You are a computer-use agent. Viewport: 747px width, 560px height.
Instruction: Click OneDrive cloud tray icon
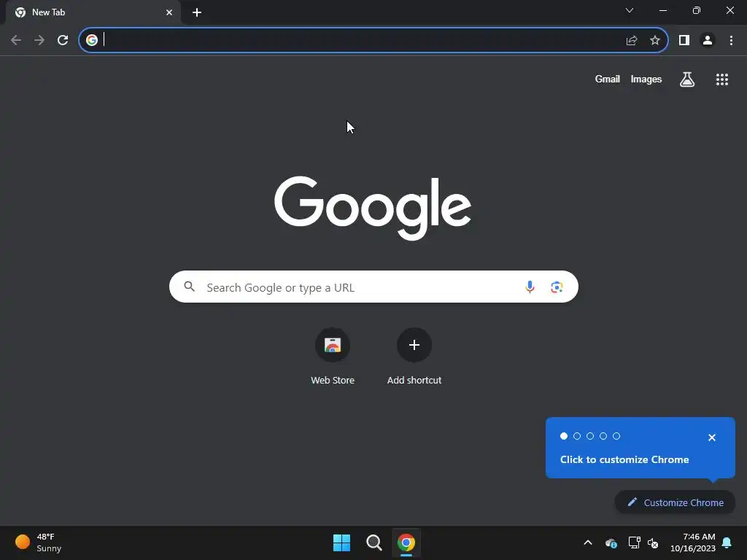click(611, 542)
